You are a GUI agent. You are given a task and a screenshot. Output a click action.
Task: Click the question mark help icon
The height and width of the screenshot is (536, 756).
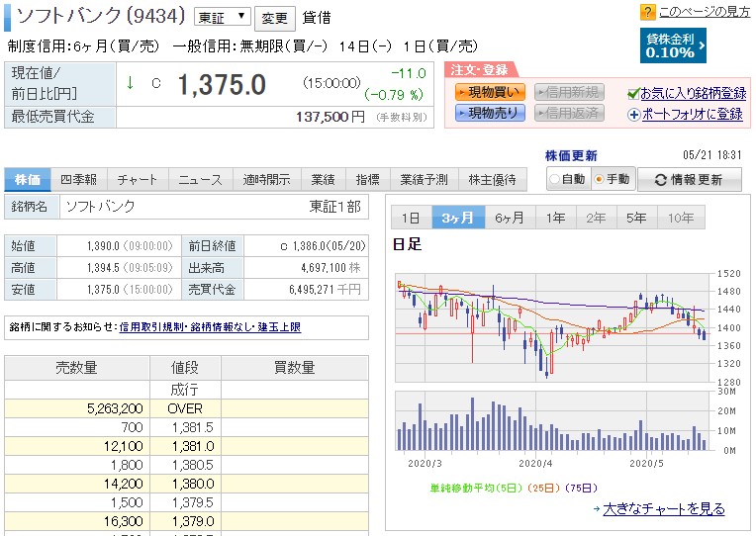pyautogui.click(x=647, y=12)
